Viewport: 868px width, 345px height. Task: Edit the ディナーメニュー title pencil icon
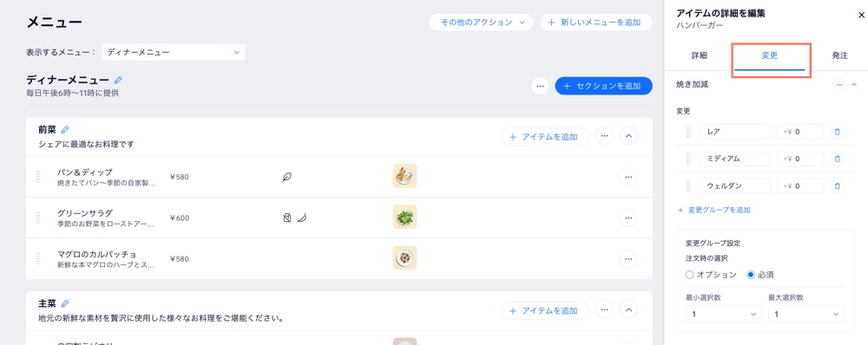coord(118,81)
